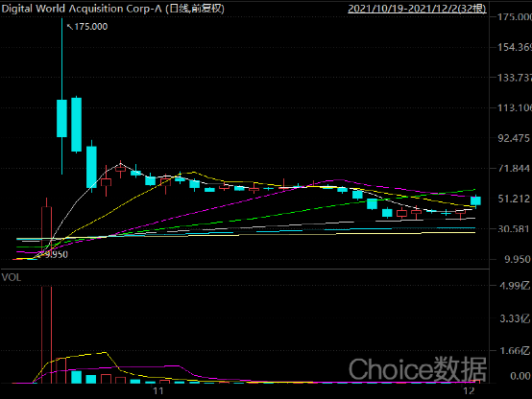
Task: Select the 4.99亿 volume axis value
Action: point(515,286)
